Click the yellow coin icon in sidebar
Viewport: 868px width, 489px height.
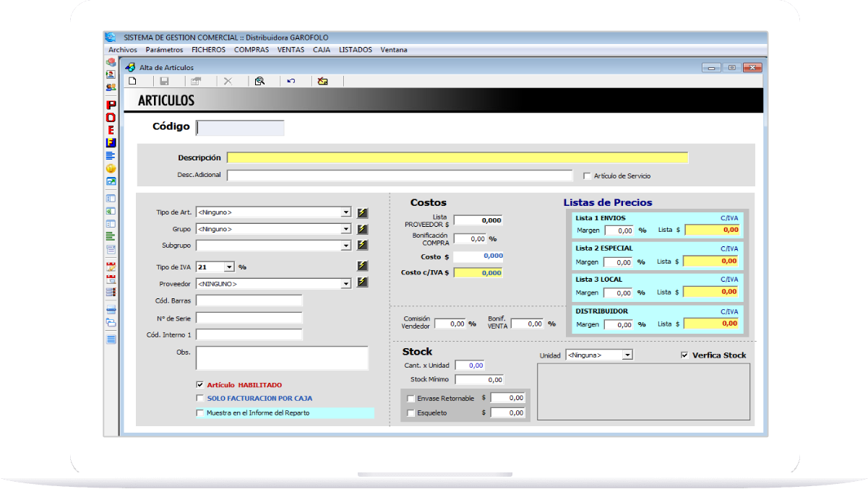coord(111,168)
